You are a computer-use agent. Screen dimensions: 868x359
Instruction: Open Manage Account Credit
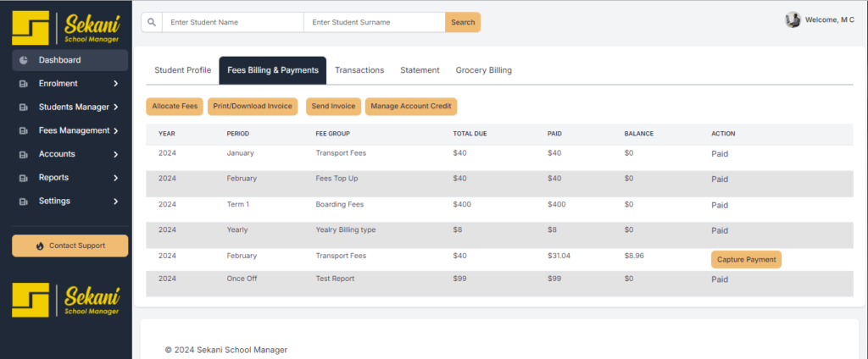[411, 106]
